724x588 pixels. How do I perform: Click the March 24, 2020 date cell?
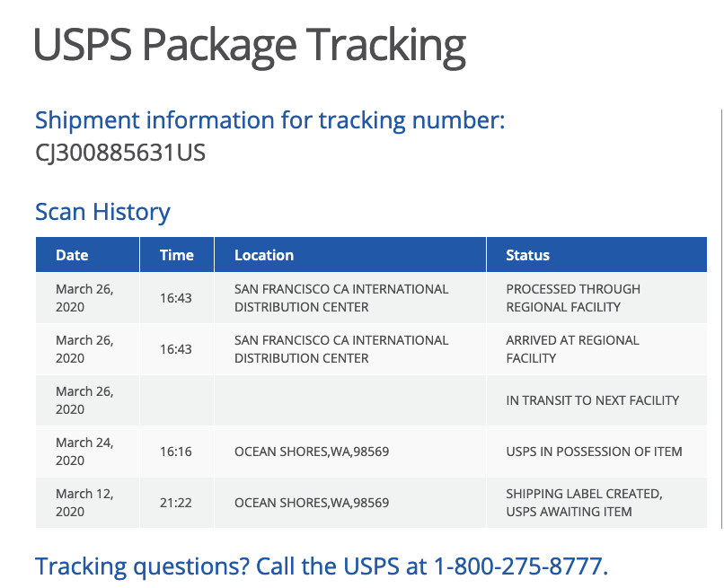tap(87, 452)
